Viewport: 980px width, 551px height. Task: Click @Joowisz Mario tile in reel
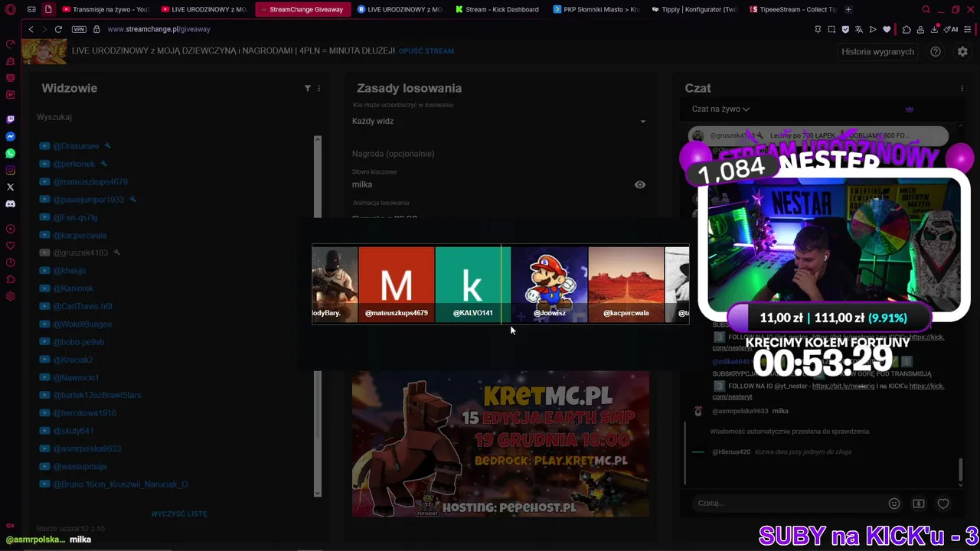point(550,284)
